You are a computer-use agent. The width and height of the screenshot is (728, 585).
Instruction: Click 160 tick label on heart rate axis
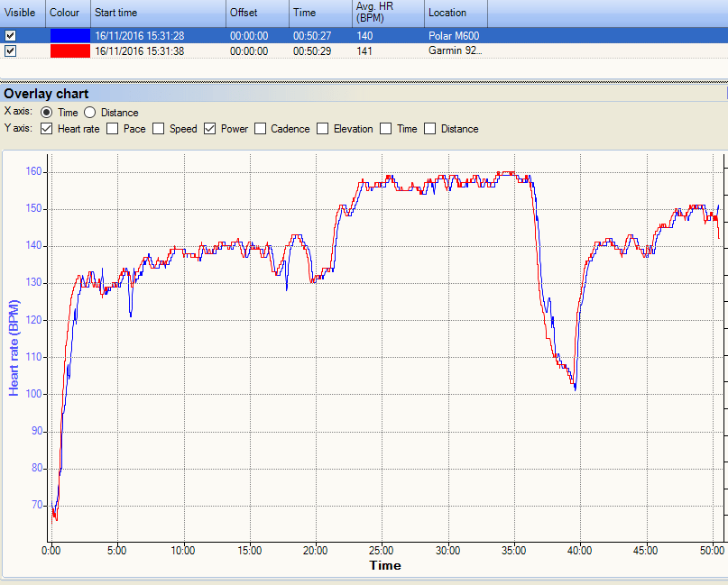(33, 171)
